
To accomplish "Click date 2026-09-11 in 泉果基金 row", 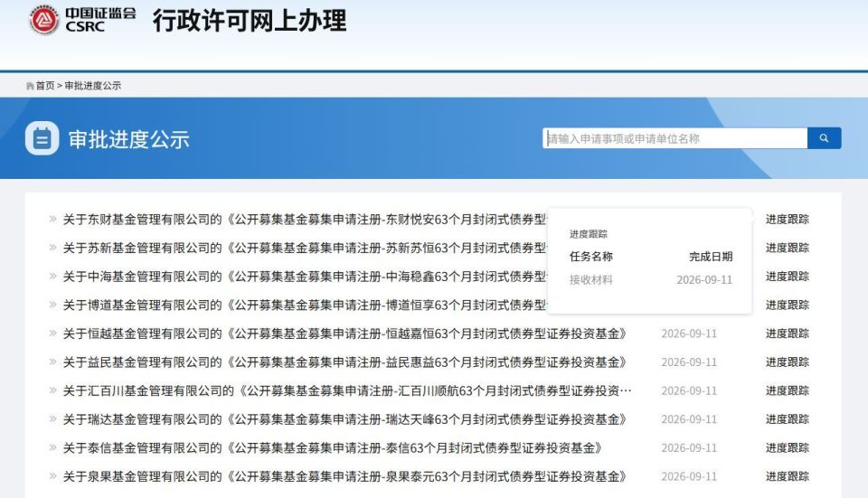I will coord(689,476).
